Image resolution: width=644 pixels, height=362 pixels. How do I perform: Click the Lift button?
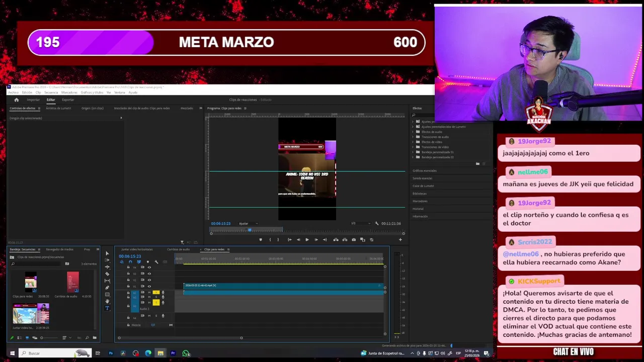[336, 240]
